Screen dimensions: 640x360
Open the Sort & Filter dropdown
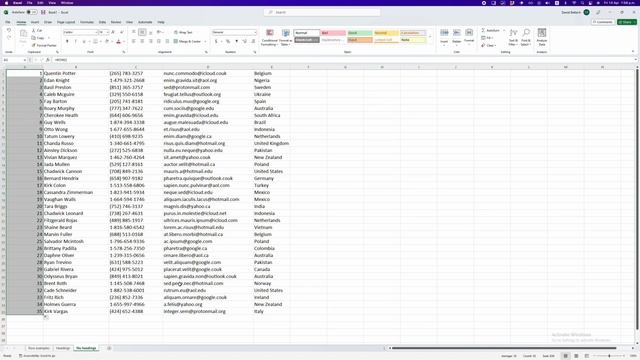[513, 37]
